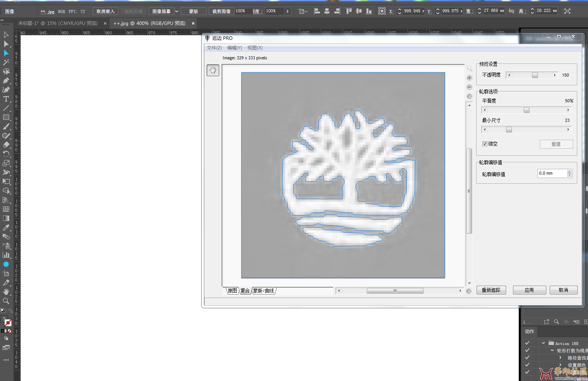
Task: Click the 裁剪图像 button
Action: [222, 11]
